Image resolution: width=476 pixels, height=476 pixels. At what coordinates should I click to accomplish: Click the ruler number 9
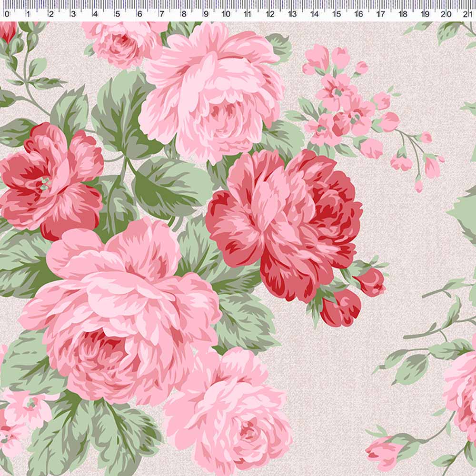point(206,14)
